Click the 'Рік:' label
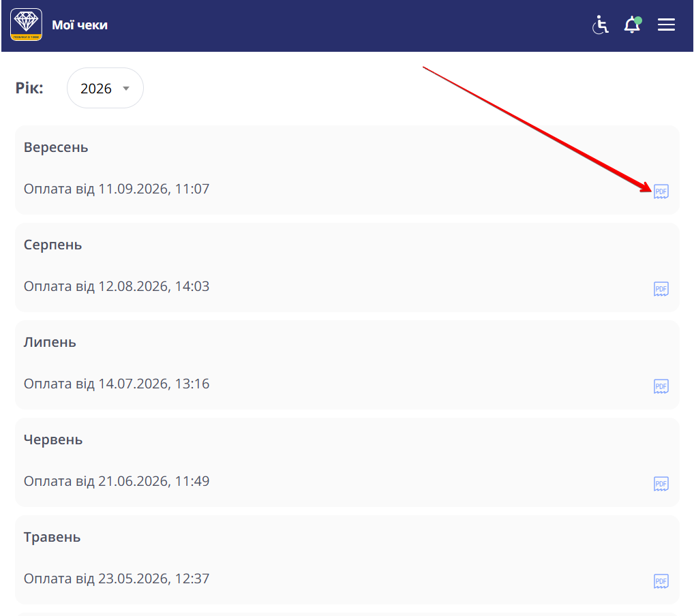Viewport: 694px width, 616px height. point(29,88)
